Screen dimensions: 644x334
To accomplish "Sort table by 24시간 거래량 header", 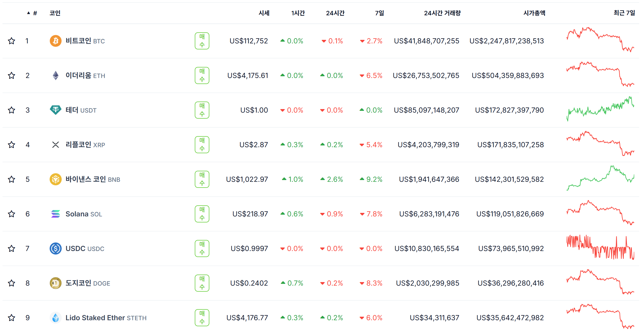I will [442, 13].
